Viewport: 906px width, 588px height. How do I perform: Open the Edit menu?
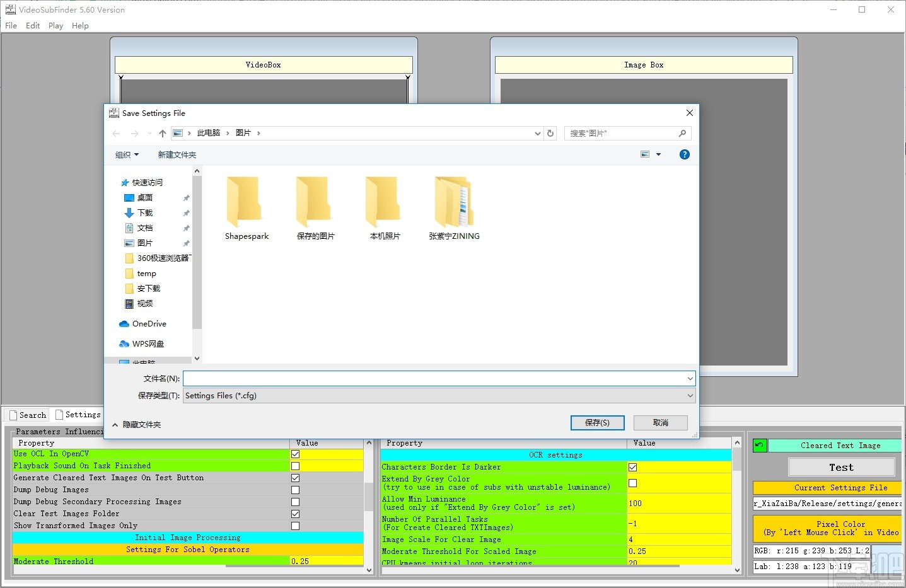(x=33, y=26)
